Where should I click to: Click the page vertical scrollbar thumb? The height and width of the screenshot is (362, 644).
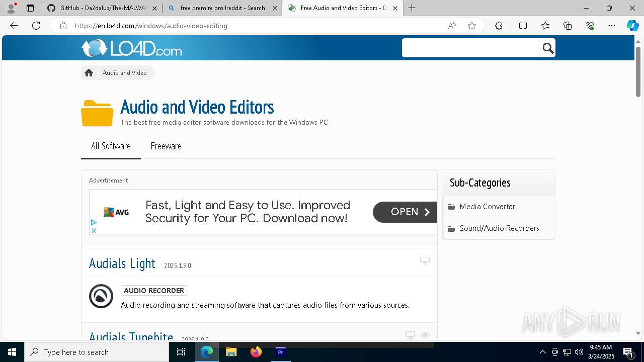[x=638, y=71]
